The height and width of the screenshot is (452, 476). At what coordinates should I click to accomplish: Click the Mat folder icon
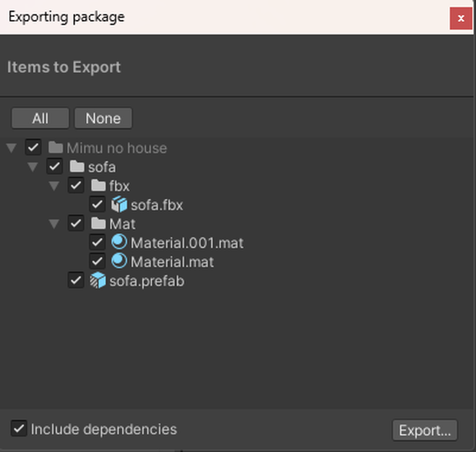click(98, 223)
